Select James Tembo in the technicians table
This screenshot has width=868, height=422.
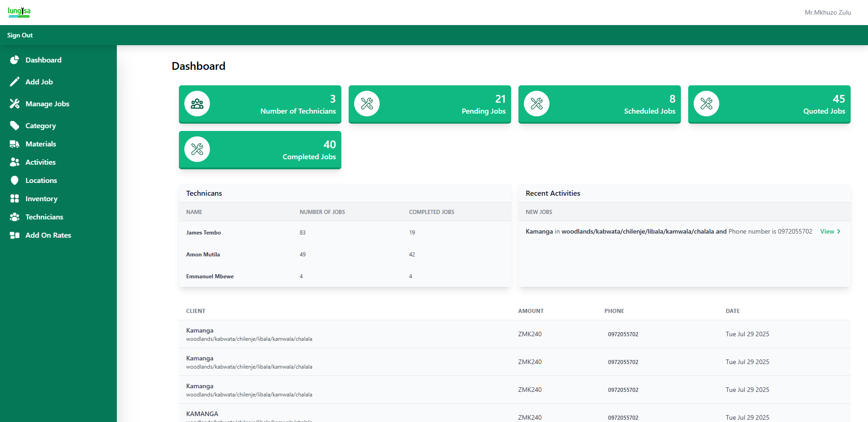(x=204, y=233)
